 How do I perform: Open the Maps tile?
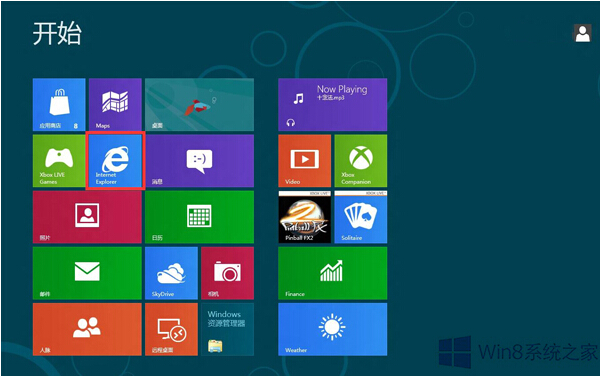point(115,104)
